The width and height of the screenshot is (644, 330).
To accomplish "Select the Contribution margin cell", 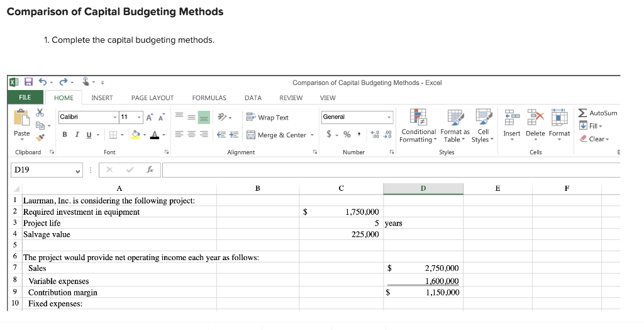I will coord(119,292).
